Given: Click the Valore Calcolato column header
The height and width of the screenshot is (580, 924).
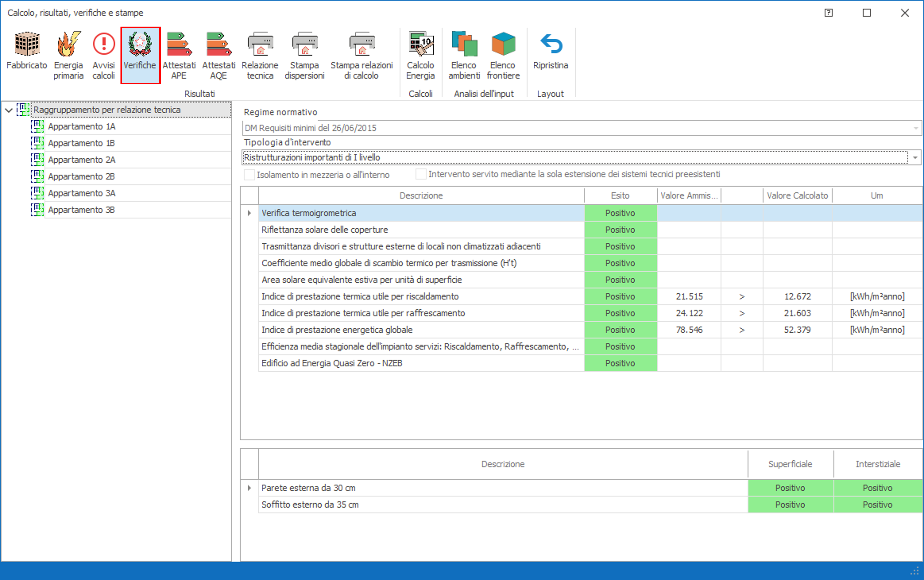Looking at the screenshot, I should (797, 196).
